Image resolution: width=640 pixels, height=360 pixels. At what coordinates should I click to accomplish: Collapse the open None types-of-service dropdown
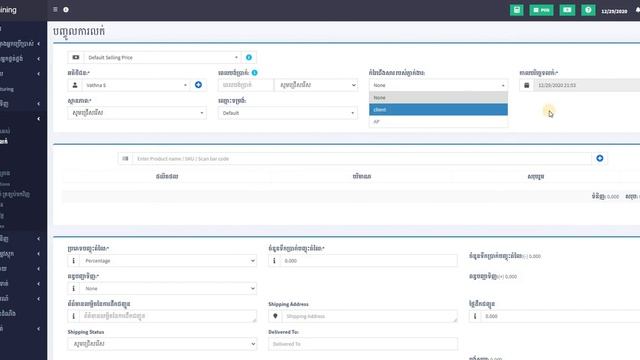[x=438, y=85]
